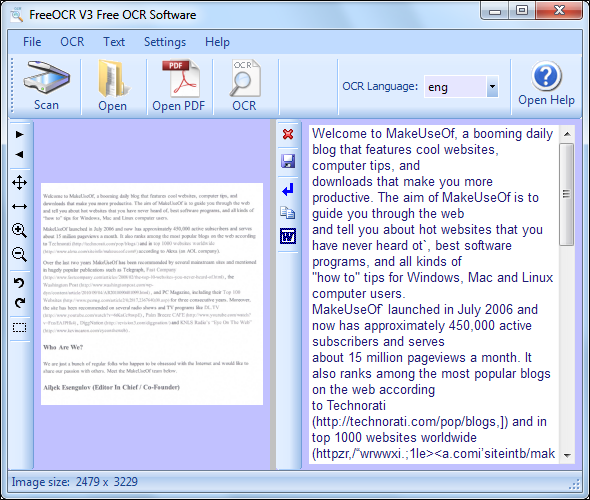Screen dimensions: 590x500
Task: Click the 'OCR Language:' label
Action: (x=380, y=86)
